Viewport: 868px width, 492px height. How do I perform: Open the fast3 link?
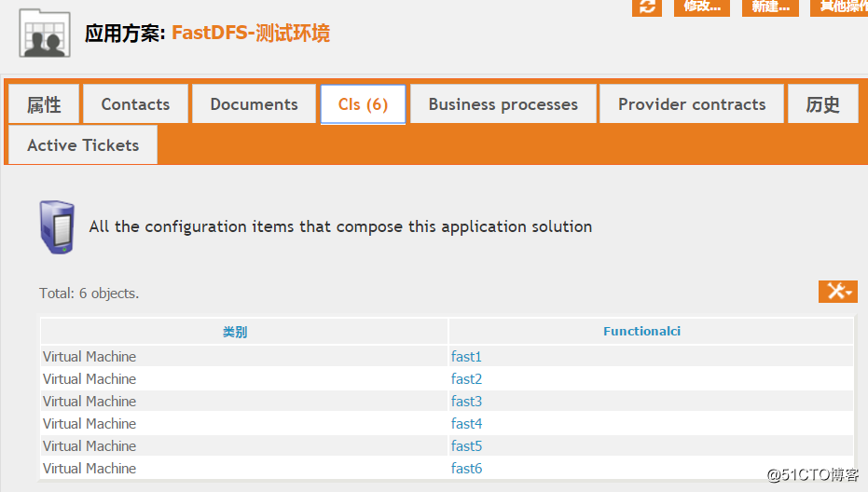[x=466, y=402]
